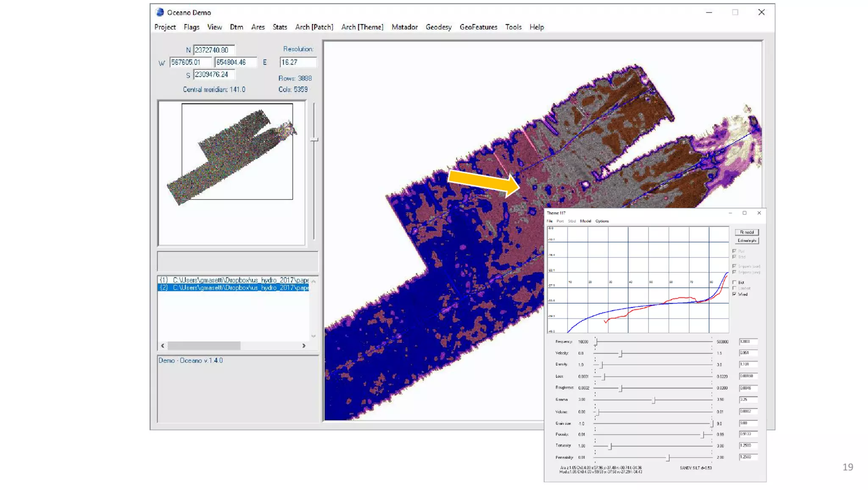Enable the Biot model checkbox
Screen dimensions: 868x490
coord(734,282)
